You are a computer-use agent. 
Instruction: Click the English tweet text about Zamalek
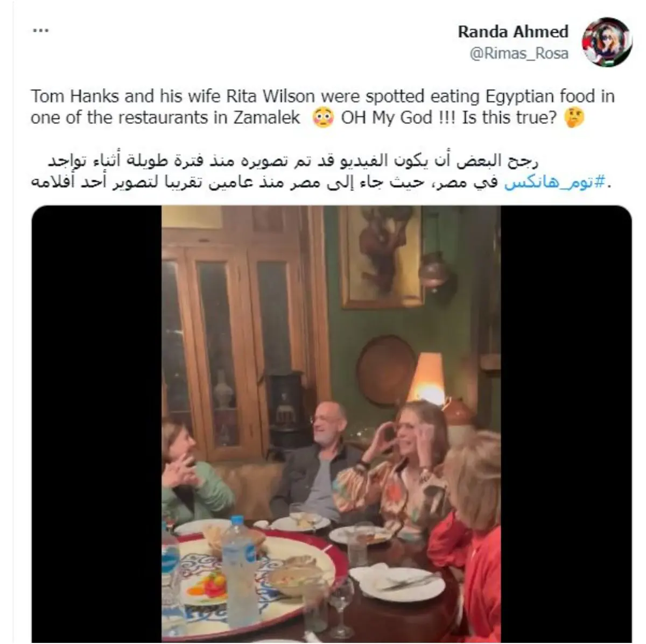tap(322, 107)
